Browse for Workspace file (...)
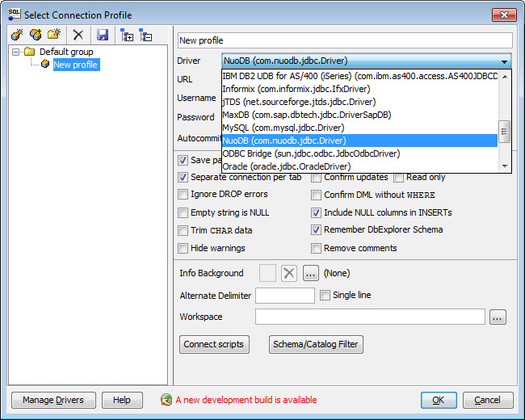This screenshot has width=525, height=420. coord(498,317)
